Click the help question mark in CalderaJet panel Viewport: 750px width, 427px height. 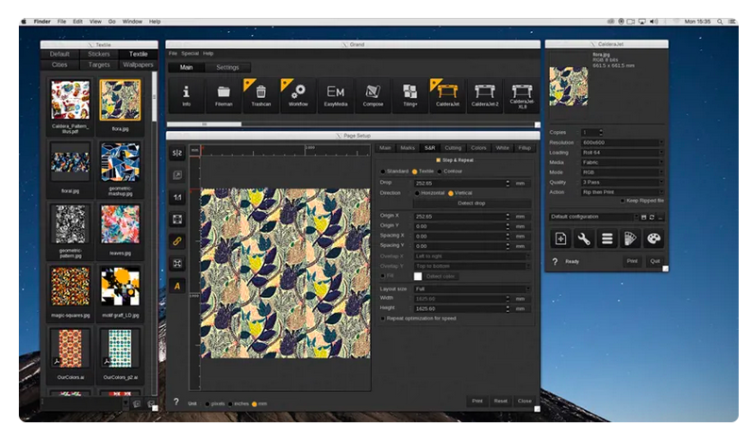click(x=555, y=262)
